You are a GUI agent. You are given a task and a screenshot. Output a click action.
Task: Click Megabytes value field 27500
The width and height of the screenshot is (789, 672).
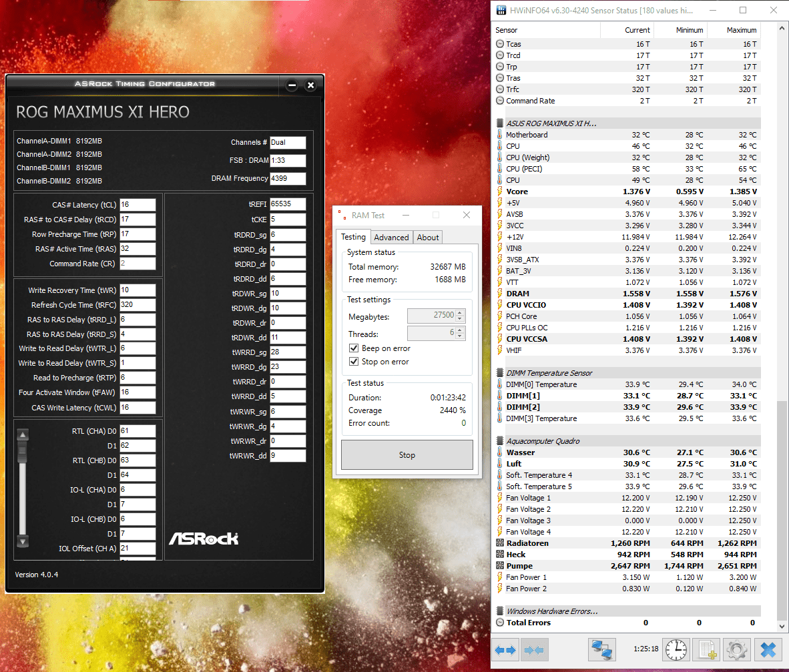[x=431, y=316]
